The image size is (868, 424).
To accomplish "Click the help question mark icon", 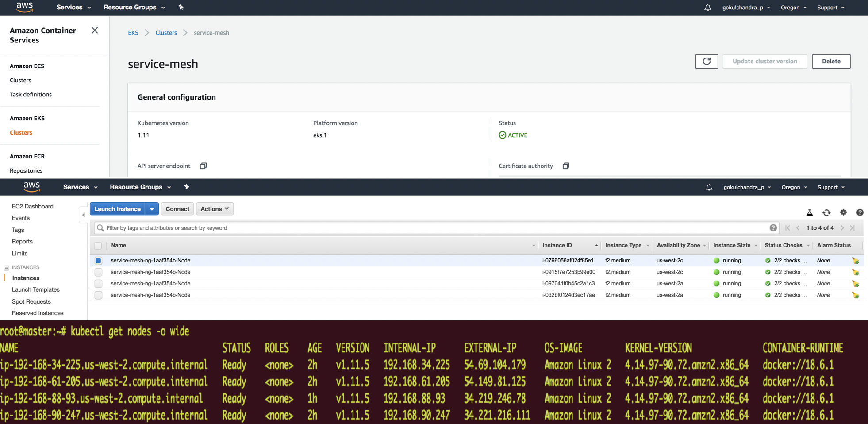I will point(860,213).
